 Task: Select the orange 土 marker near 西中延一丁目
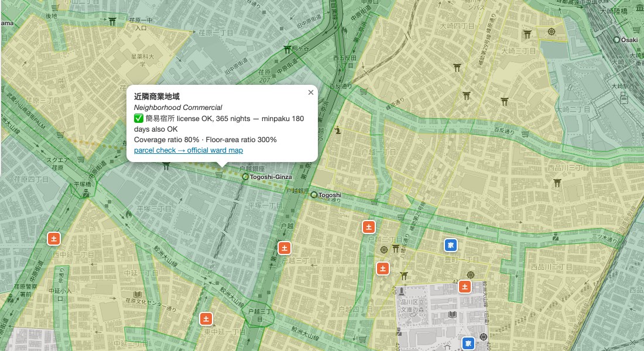(54, 239)
